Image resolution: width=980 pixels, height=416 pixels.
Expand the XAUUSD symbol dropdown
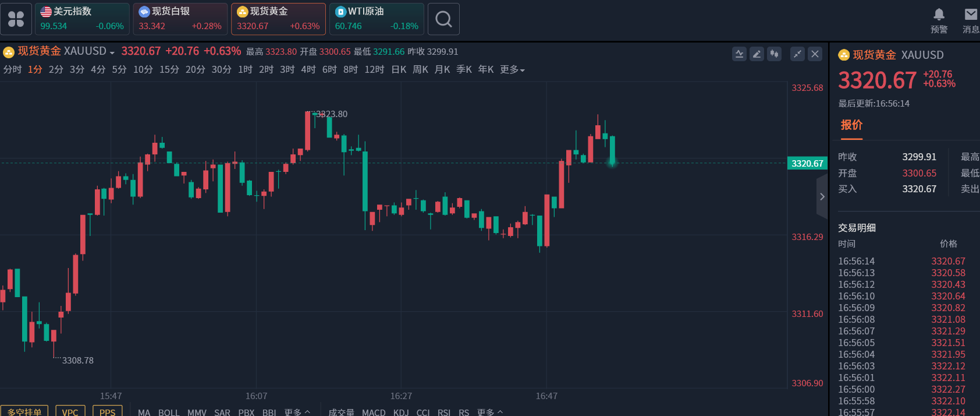click(112, 52)
